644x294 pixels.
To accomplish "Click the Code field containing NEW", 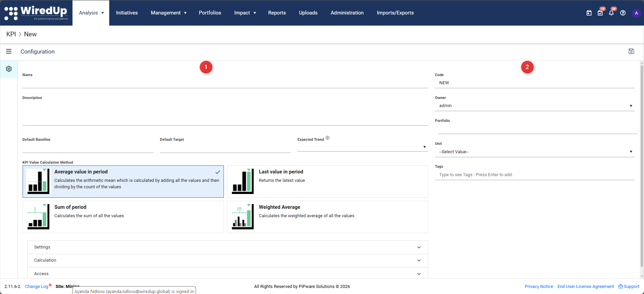I will pos(534,83).
